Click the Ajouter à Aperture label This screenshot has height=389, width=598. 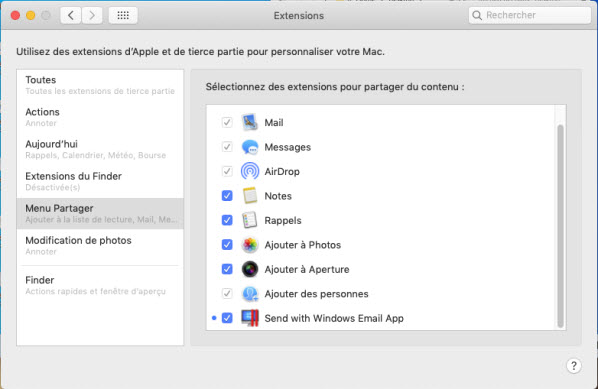(307, 269)
